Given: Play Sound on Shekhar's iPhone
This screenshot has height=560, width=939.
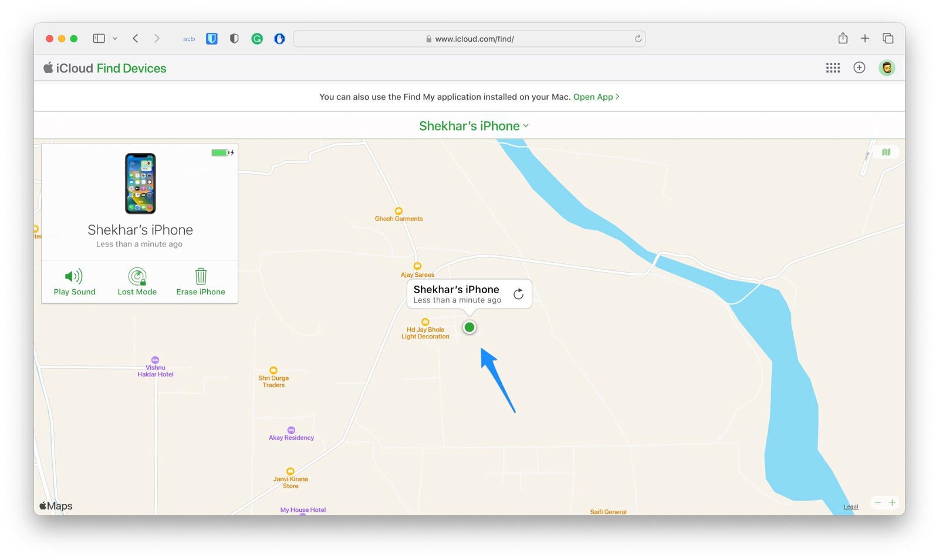Looking at the screenshot, I should (74, 281).
